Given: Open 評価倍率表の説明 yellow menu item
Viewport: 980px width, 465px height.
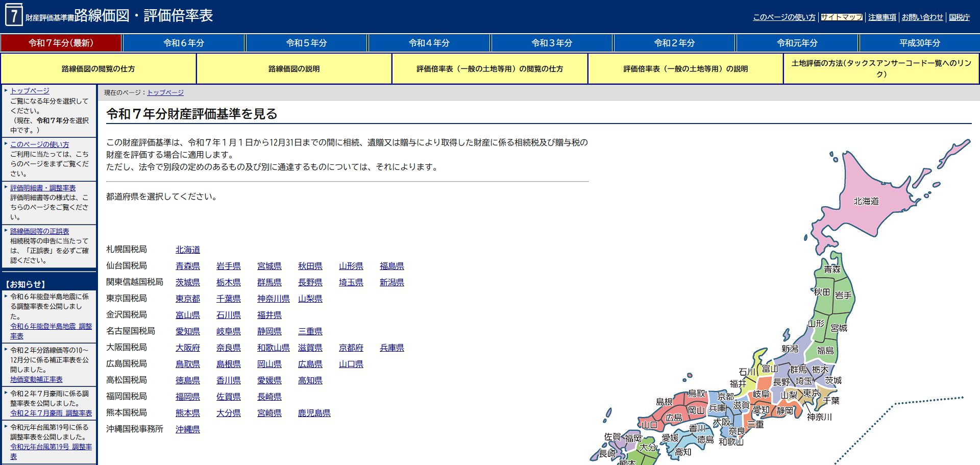Looking at the screenshot, I should pyautogui.click(x=685, y=69).
